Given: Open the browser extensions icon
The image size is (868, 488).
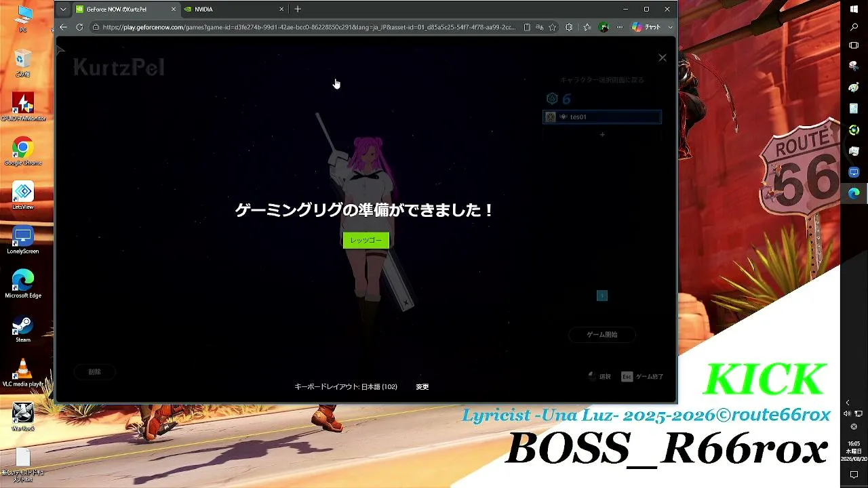Looking at the screenshot, I should 569,27.
